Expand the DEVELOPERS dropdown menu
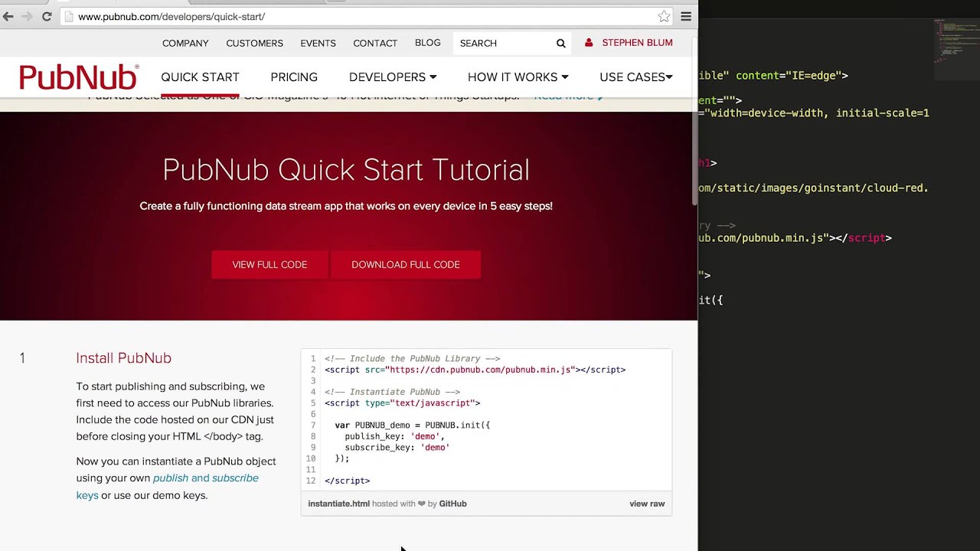 (x=393, y=77)
